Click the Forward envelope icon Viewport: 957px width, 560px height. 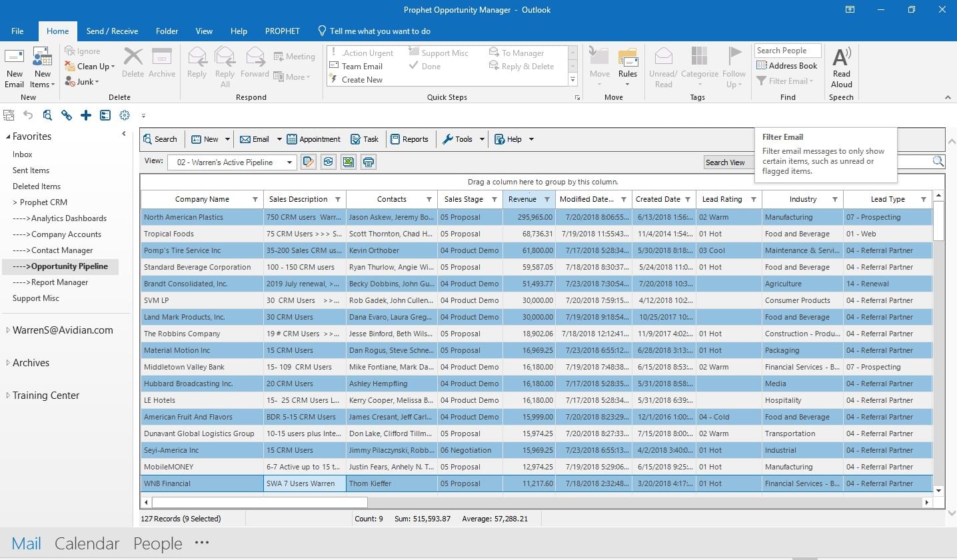(255, 57)
